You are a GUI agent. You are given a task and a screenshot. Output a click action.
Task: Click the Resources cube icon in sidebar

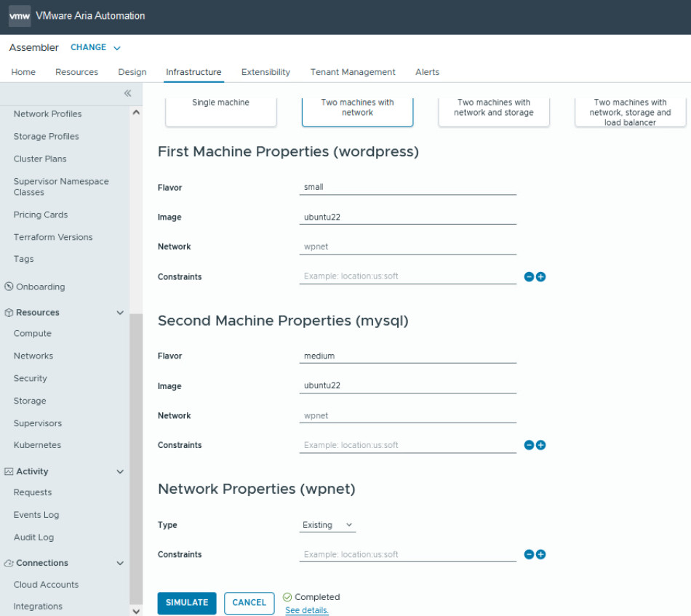coord(9,313)
